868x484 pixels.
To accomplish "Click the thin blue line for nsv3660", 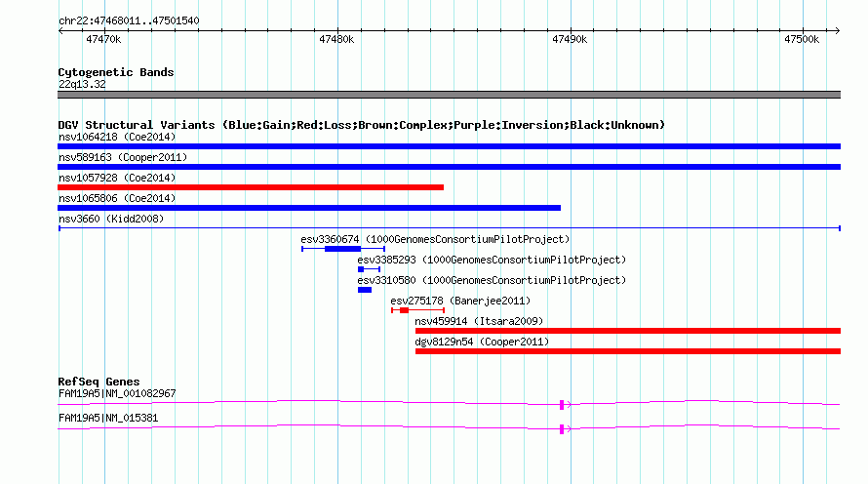I will (450, 228).
